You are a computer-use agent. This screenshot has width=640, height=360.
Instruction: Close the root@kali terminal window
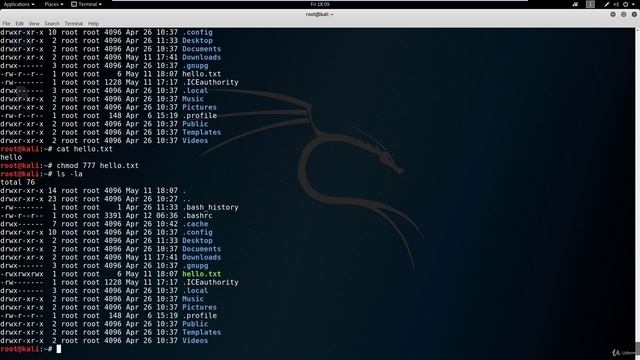click(x=634, y=14)
